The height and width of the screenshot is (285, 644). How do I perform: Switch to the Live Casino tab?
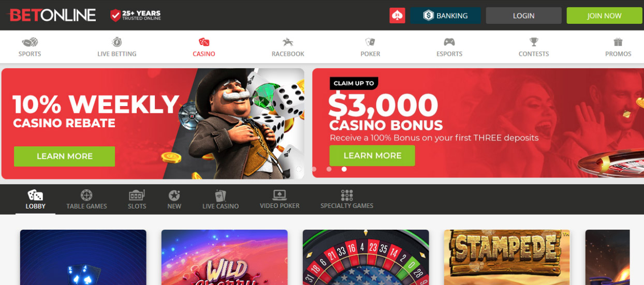pyautogui.click(x=221, y=199)
